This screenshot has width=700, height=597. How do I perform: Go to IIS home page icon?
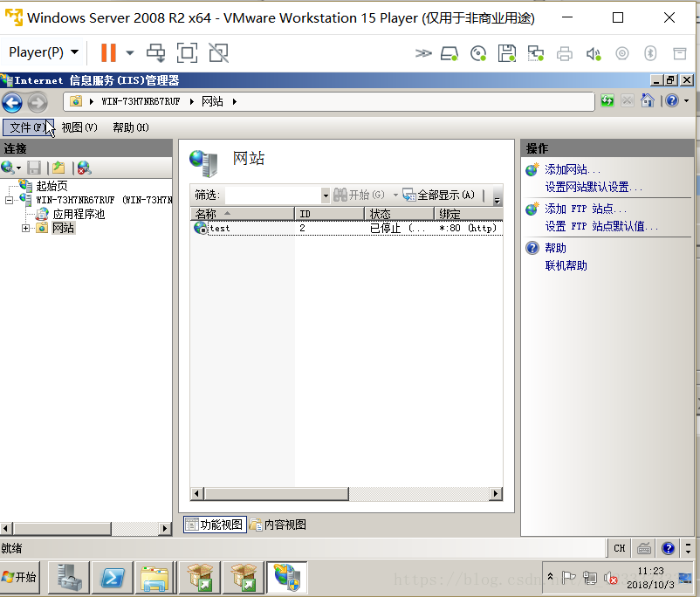648,100
